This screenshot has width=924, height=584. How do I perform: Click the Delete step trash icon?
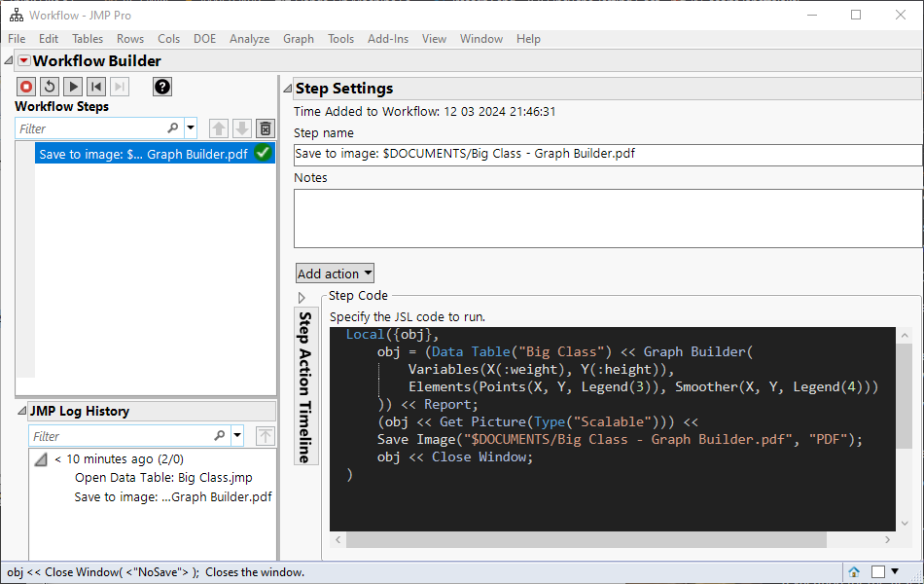pos(265,128)
